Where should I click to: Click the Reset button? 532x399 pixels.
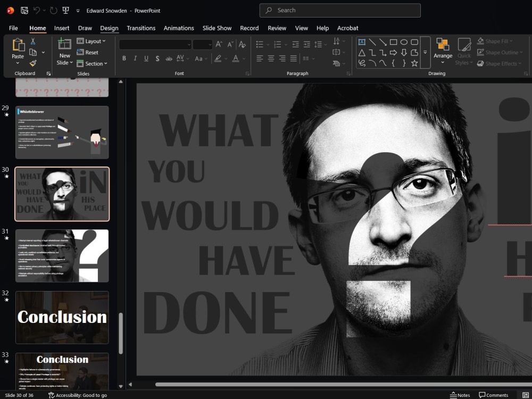88,52
